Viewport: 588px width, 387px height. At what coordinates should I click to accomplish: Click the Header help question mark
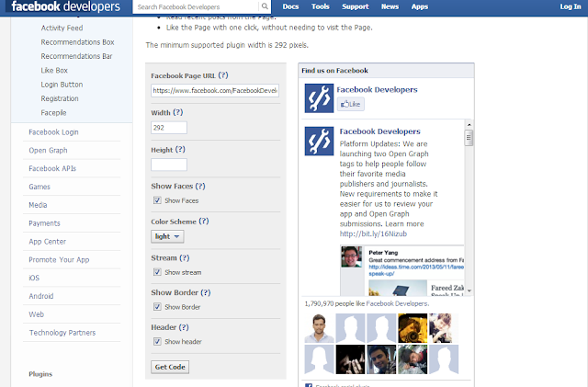tap(184, 327)
